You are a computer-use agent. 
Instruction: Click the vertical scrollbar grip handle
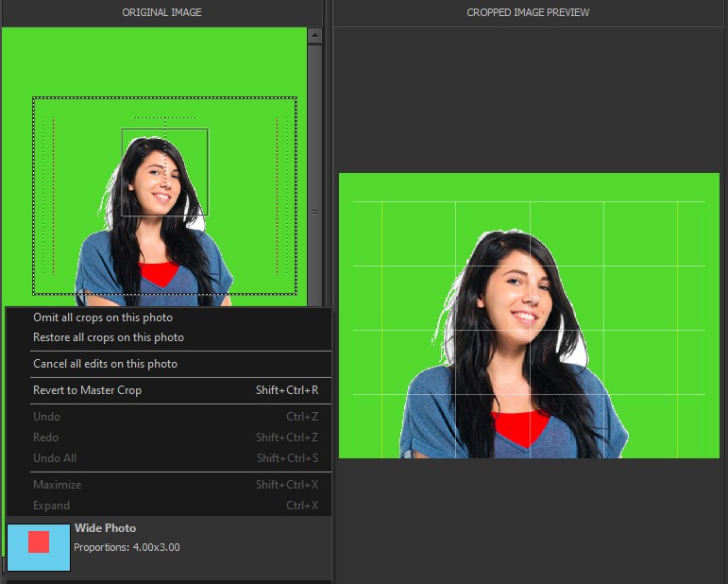(315, 212)
